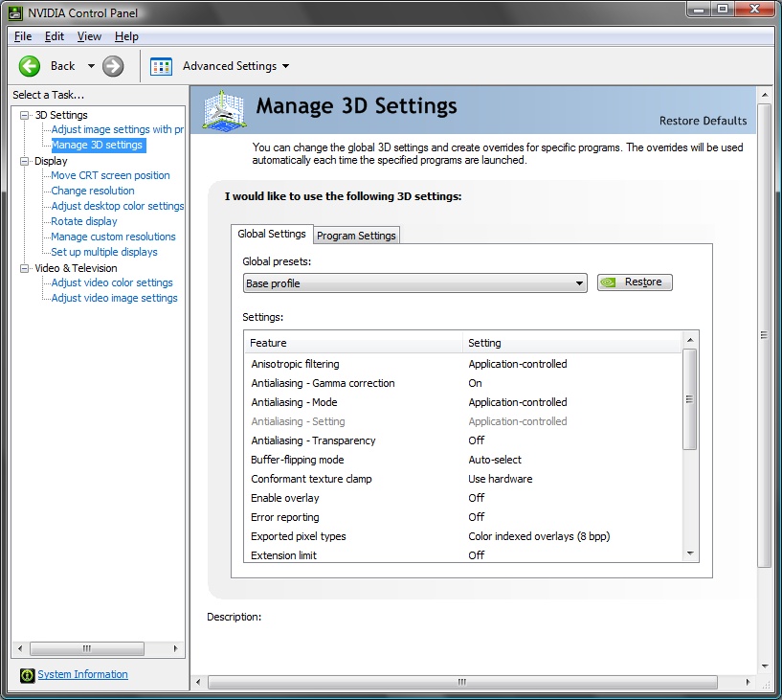This screenshot has width=782, height=700.
Task: Click the NVIDIA Control Panel title bar icon
Action: click(15, 13)
